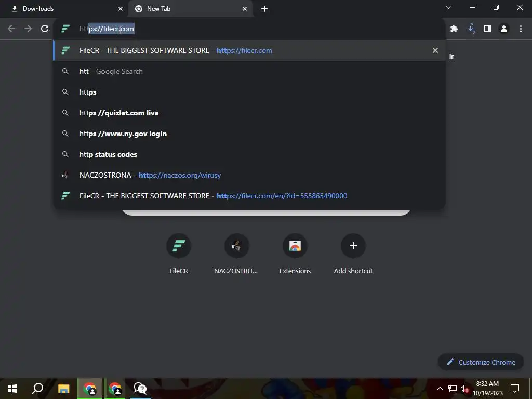The image size is (532, 399).
Task: Open the Chrome profile menu
Action: [504, 29]
